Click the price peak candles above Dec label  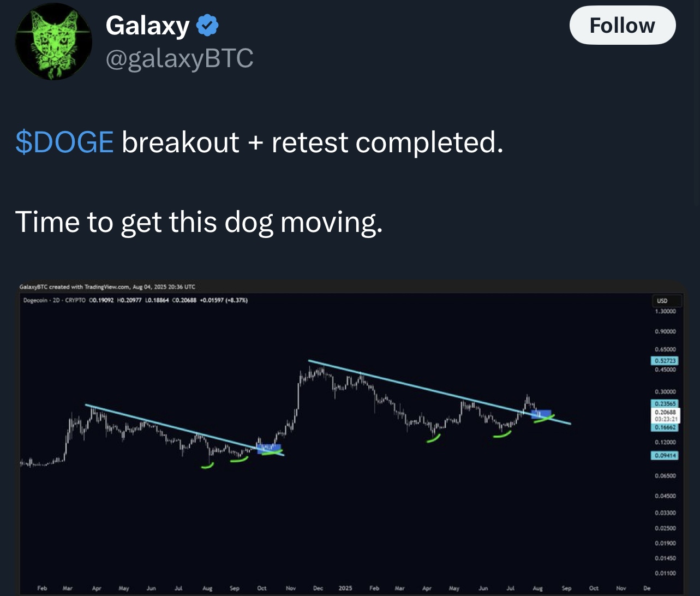(314, 375)
